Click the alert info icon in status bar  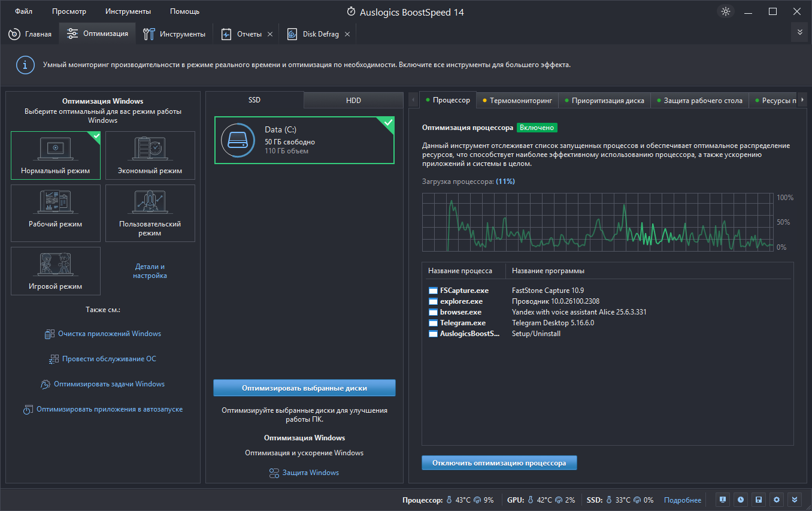[723, 500]
